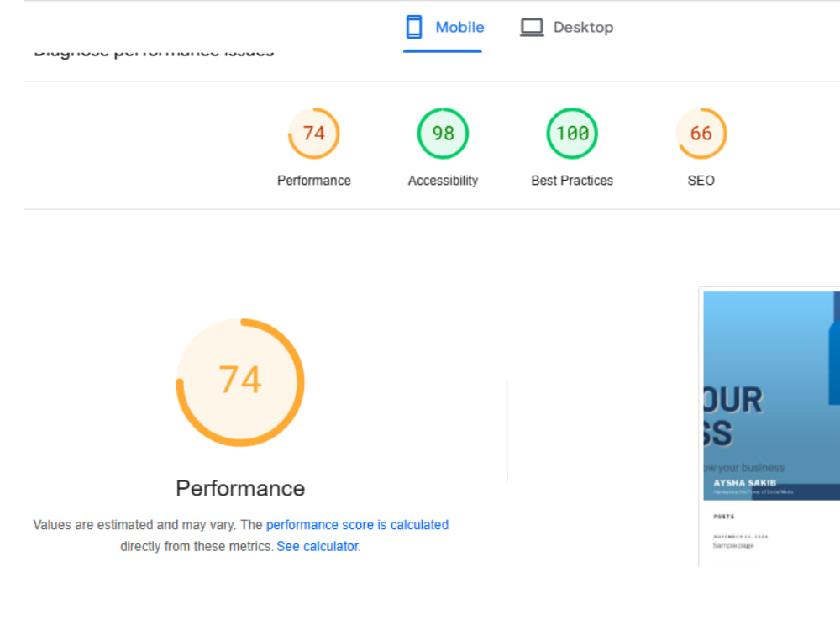The height and width of the screenshot is (630, 840).
Task: Select the Best Practices gauge showing 100
Action: (572, 134)
